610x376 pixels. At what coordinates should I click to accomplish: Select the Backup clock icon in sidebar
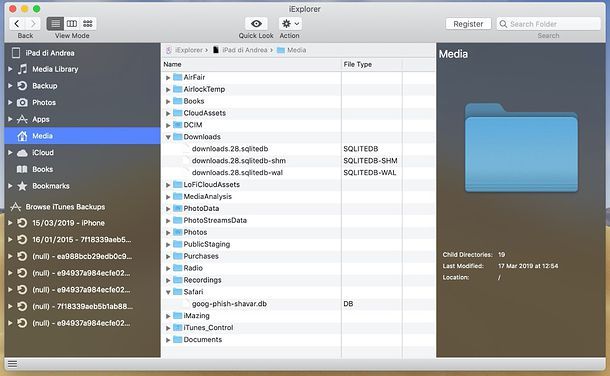click(x=23, y=86)
